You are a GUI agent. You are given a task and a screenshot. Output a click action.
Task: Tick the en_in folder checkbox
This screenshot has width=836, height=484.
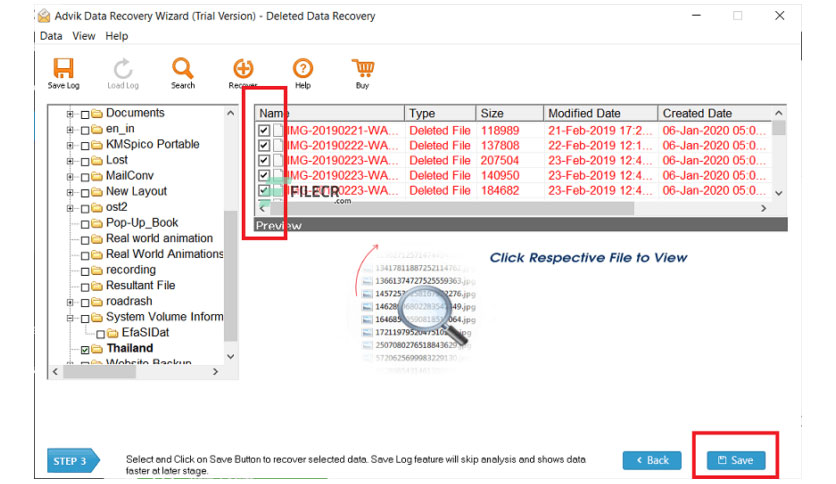[85, 130]
